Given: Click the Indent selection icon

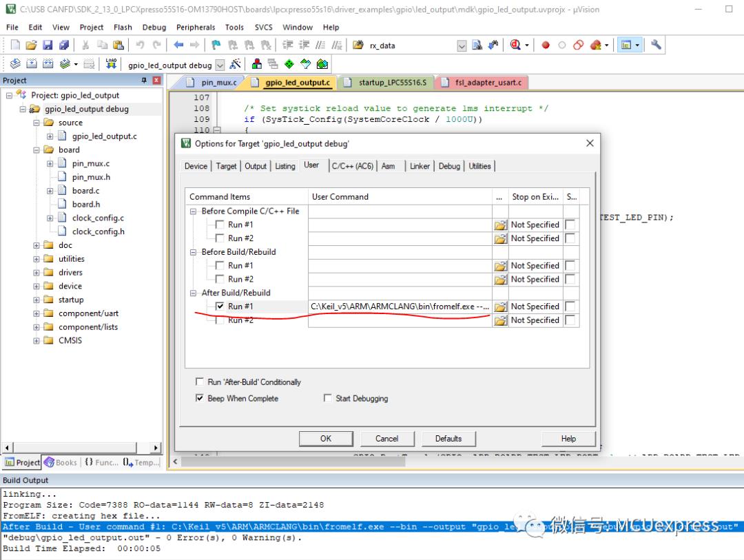Looking at the screenshot, I should [x=287, y=45].
